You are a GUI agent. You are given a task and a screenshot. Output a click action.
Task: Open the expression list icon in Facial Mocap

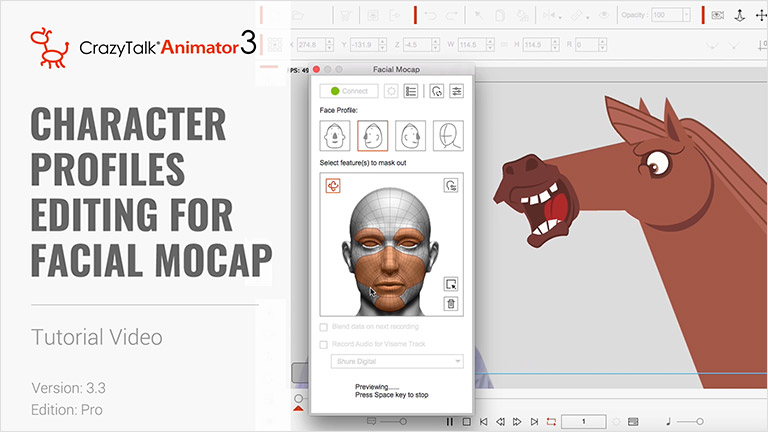(x=410, y=91)
